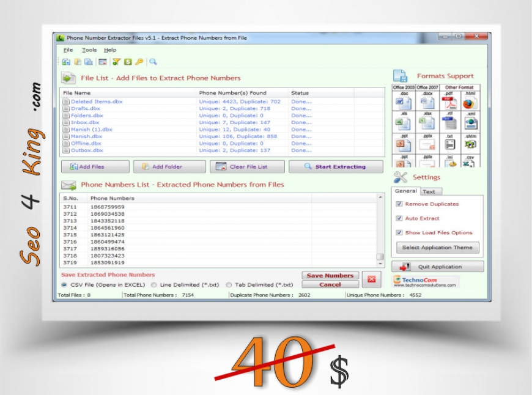Viewport: 532px width, 395px height.
Task: Click the Add Folder button
Action: (169, 166)
